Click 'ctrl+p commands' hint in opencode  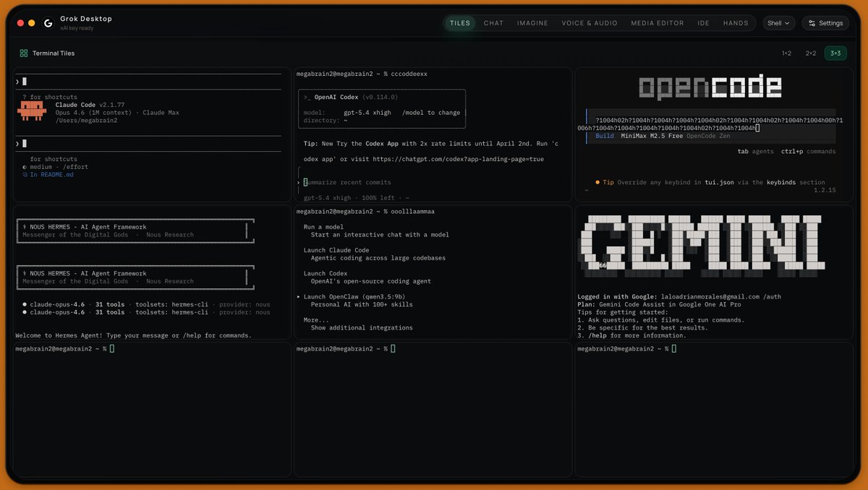coord(808,152)
